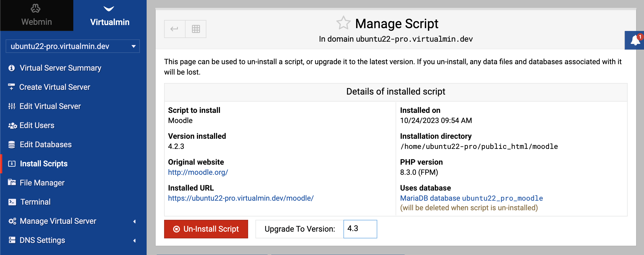644x255 pixels.
Task: Open the moodle.org original website link
Action: pyautogui.click(x=198, y=172)
